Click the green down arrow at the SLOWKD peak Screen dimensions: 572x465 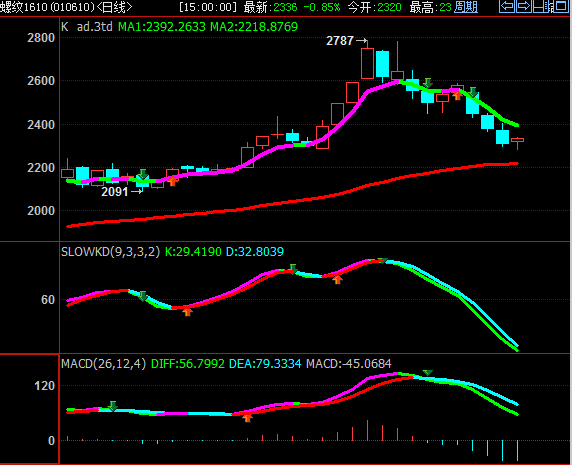click(382, 260)
